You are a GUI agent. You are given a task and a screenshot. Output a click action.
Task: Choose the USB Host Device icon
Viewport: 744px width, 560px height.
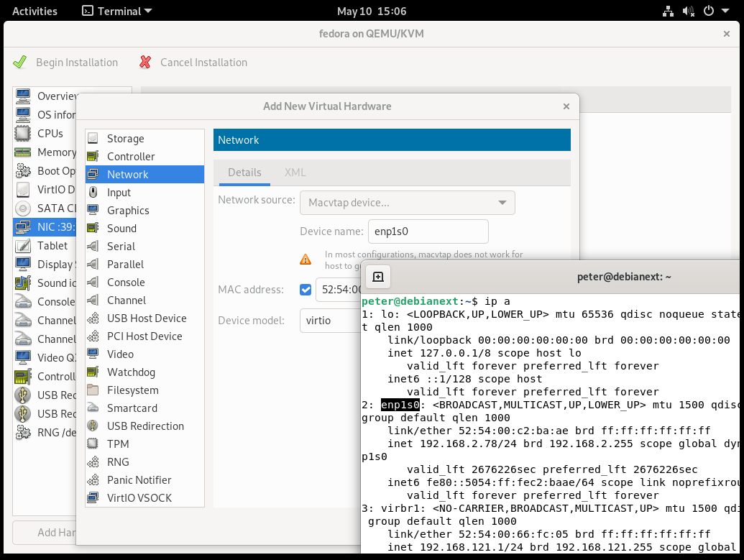93,318
